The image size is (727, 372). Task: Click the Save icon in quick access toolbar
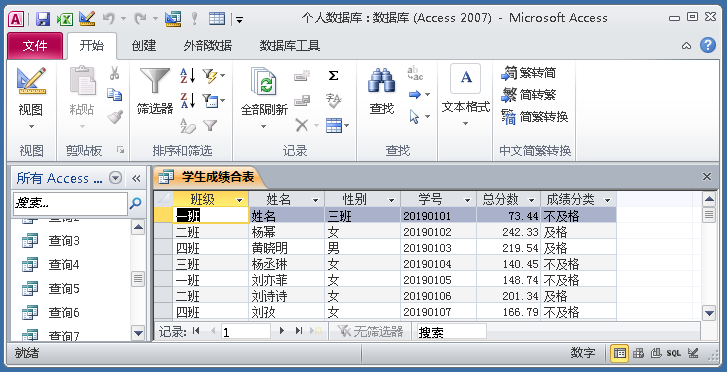(43, 19)
